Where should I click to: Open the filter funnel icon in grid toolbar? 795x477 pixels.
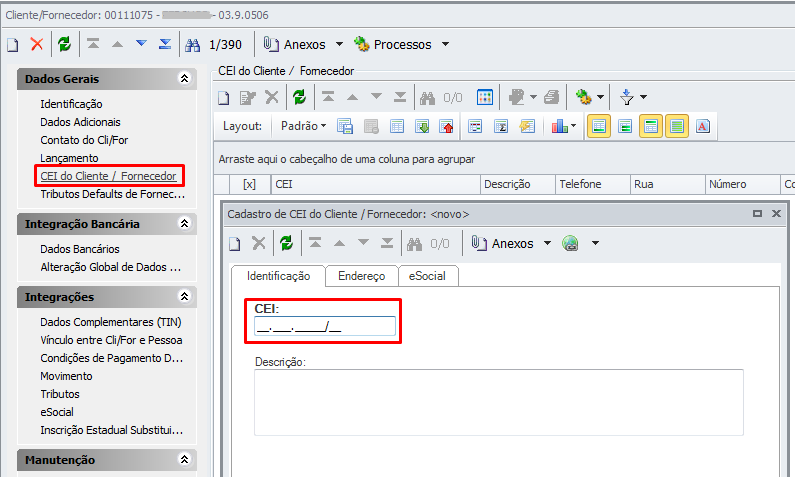(x=627, y=97)
